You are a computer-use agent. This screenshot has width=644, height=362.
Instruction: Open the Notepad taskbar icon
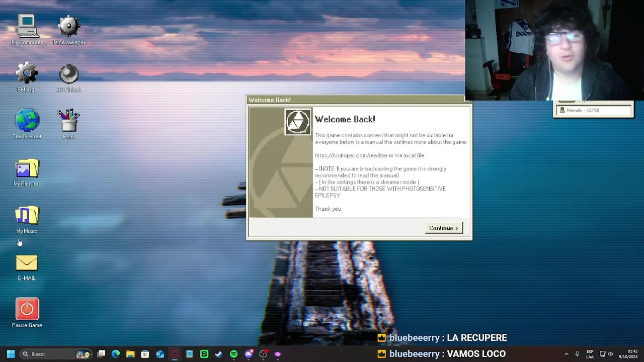[189, 354]
